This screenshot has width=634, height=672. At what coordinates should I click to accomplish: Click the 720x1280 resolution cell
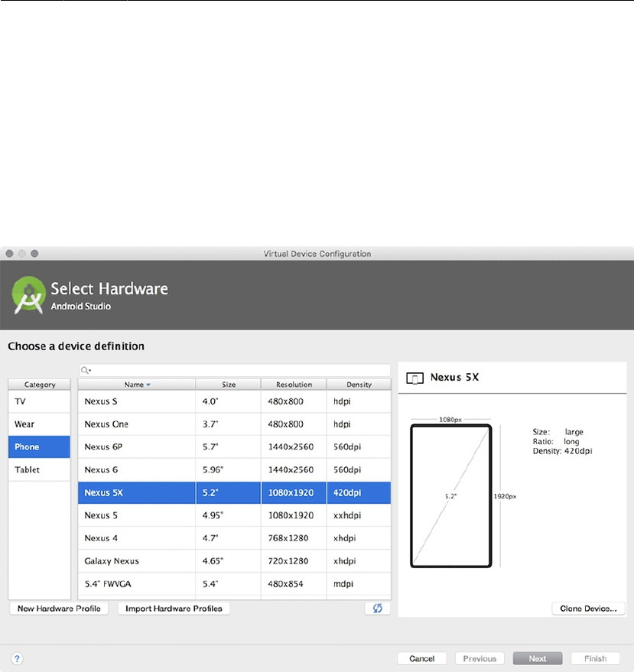pos(294,561)
